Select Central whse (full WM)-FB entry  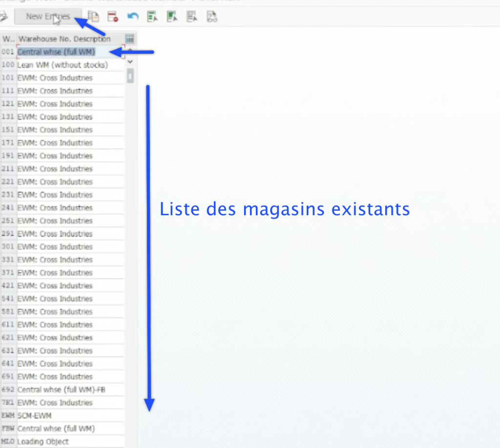62,390
